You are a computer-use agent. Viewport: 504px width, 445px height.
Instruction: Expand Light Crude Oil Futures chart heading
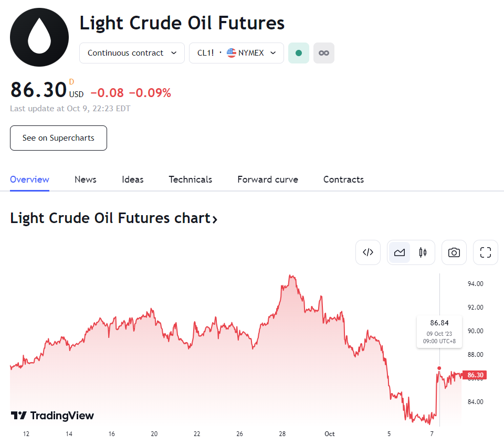coord(114,218)
